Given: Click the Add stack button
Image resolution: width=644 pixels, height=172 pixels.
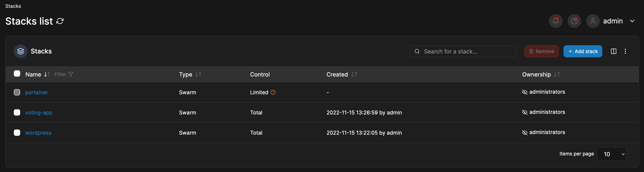Looking at the screenshot, I should point(583,51).
